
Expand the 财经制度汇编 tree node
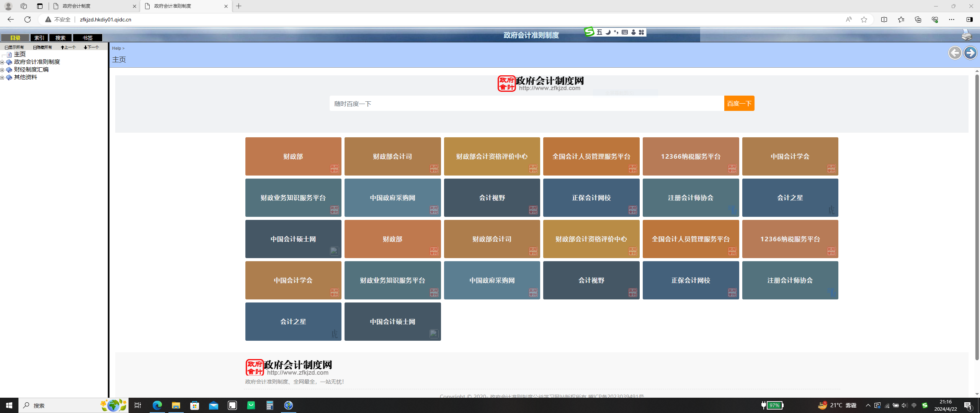click(2, 70)
